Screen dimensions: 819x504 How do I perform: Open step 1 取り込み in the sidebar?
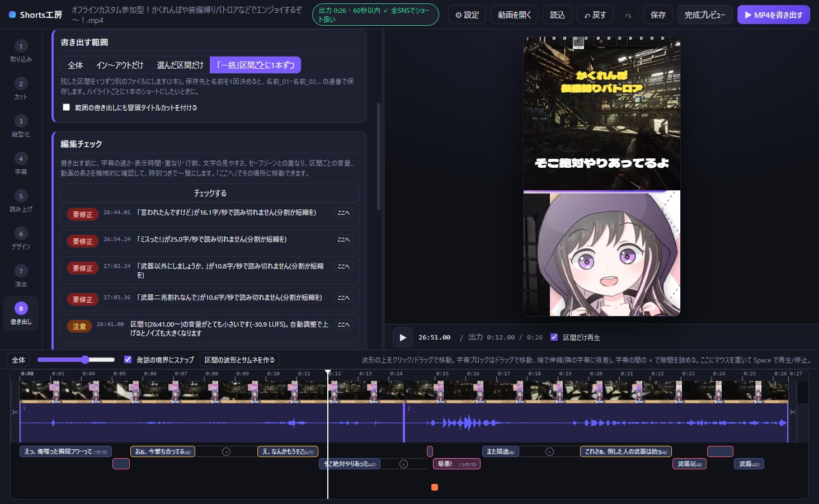[x=21, y=51]
